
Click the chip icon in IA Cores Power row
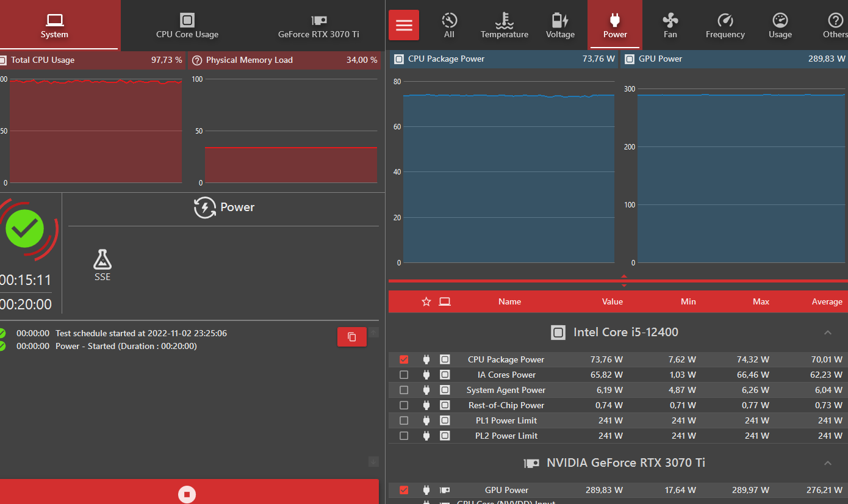point(445,375)
